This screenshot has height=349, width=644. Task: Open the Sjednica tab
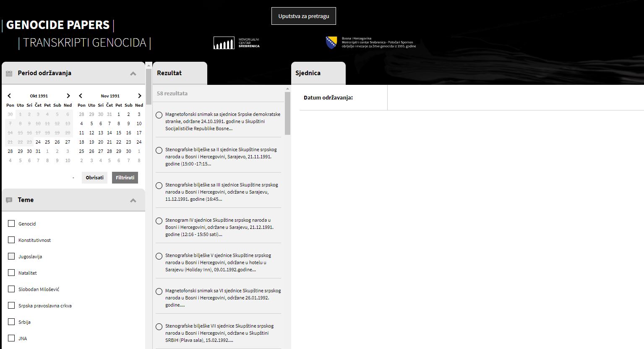318,73
